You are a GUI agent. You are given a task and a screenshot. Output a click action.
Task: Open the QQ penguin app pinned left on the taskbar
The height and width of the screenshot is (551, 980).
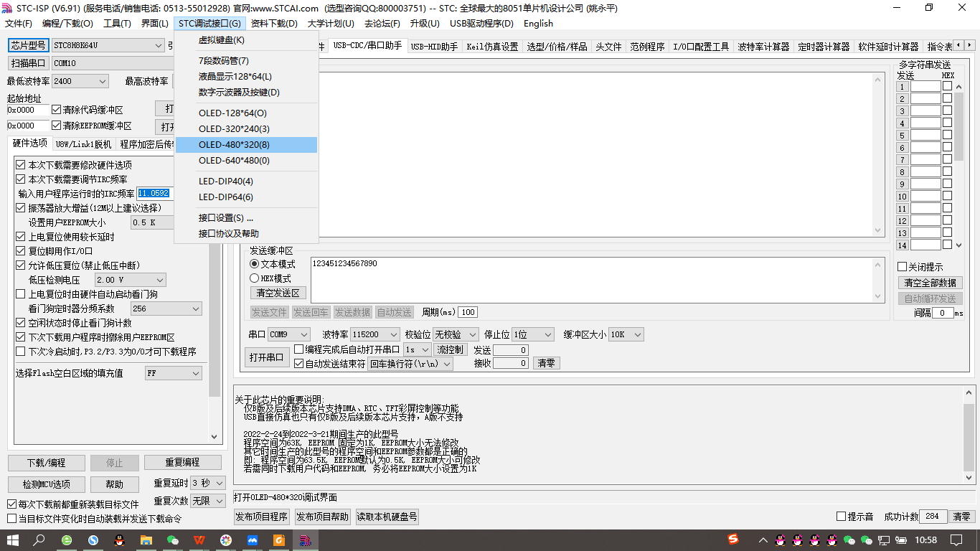pos(120,540)
